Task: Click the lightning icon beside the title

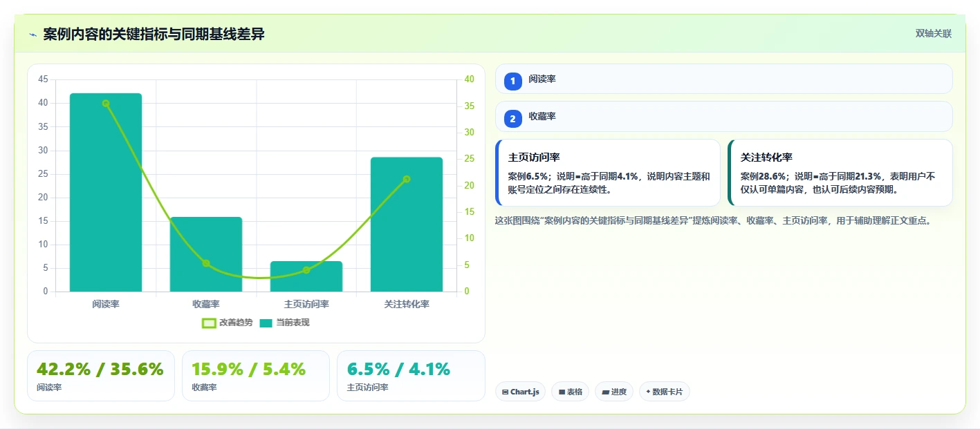Action: pyautogui.click(x=33, y=35)
